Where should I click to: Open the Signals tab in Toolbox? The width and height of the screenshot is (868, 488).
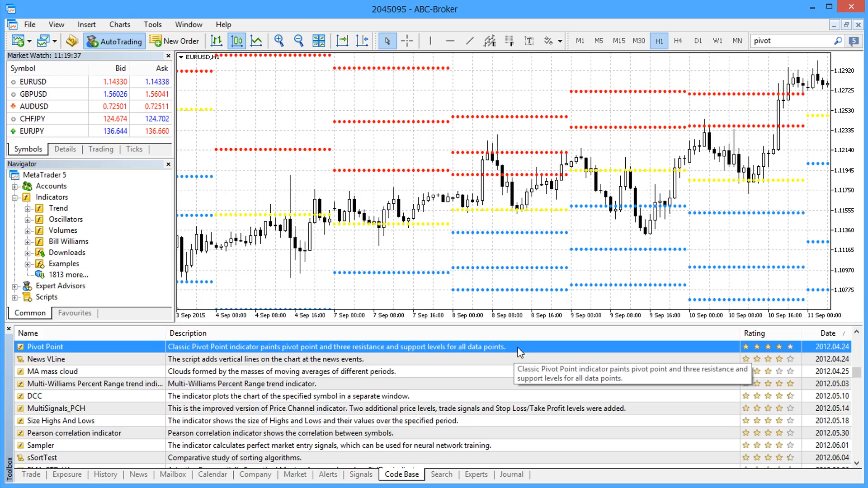361,474
